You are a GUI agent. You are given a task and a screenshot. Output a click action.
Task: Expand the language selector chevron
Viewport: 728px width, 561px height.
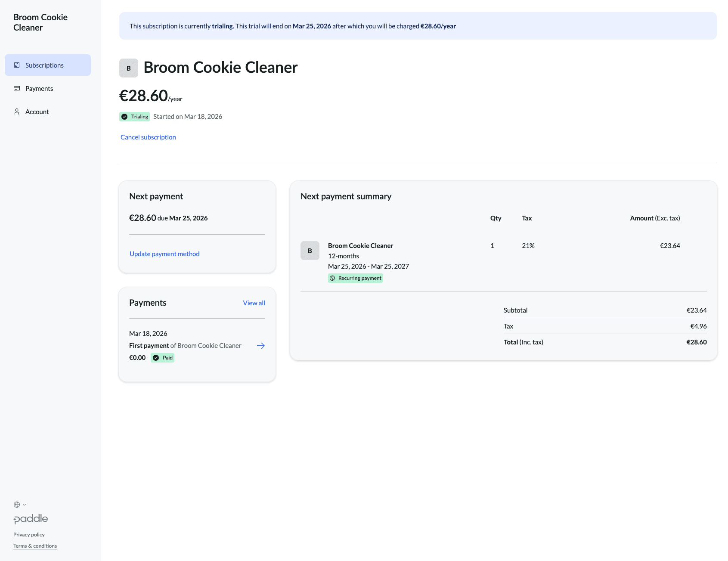tap(25, 505)
